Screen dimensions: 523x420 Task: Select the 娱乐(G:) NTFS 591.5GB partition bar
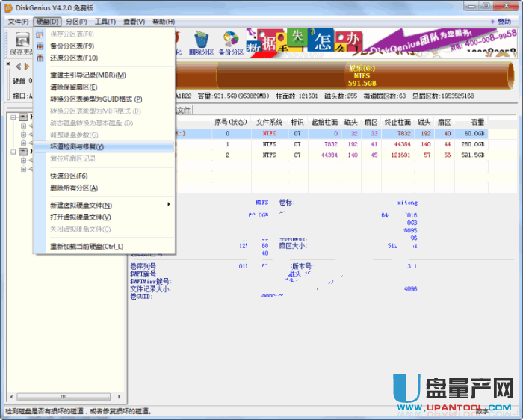tap(364, 75)
